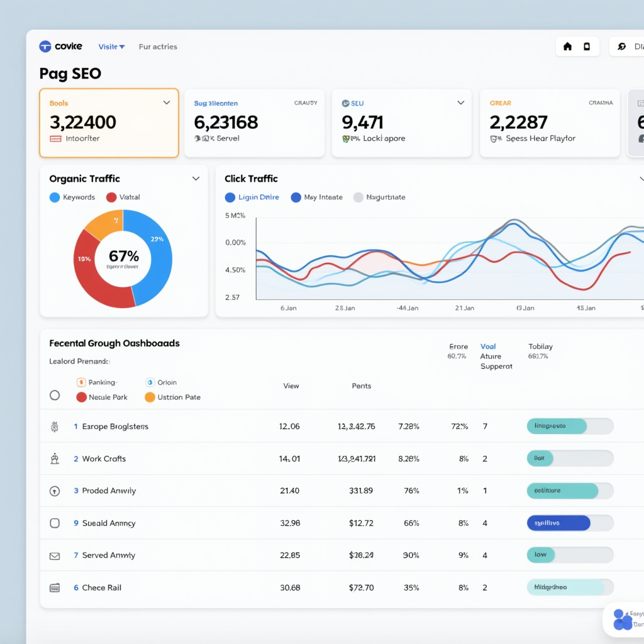Select the circle radio beside Sueald Anmcy row
The width and height of the screenshot is (644, 644).
point(55,523)
